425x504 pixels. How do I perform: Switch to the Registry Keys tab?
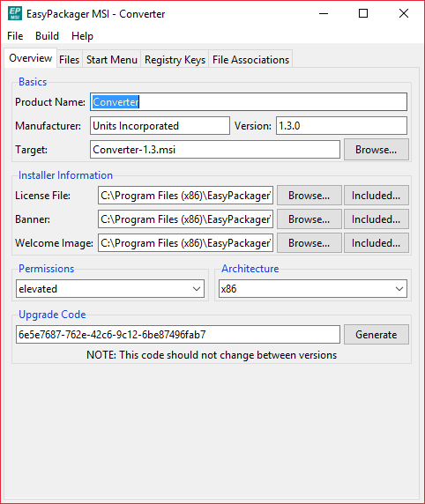coord(175,60)
